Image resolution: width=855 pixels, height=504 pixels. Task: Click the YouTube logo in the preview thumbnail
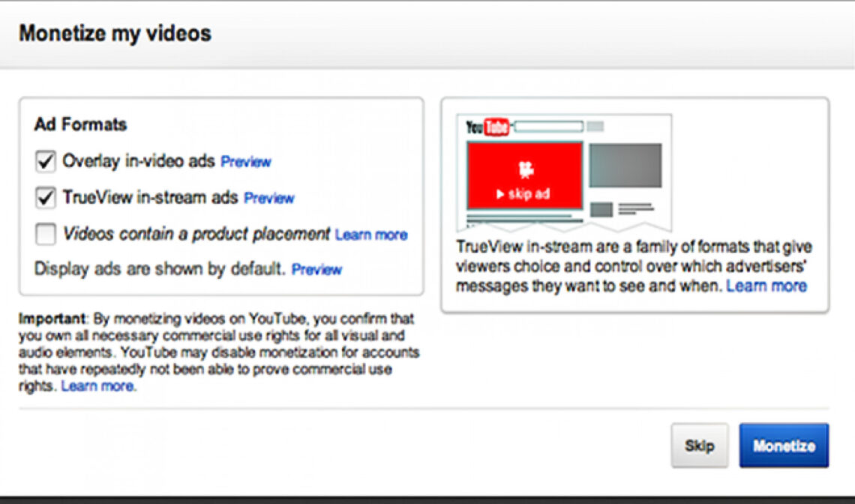coord(486,125)
